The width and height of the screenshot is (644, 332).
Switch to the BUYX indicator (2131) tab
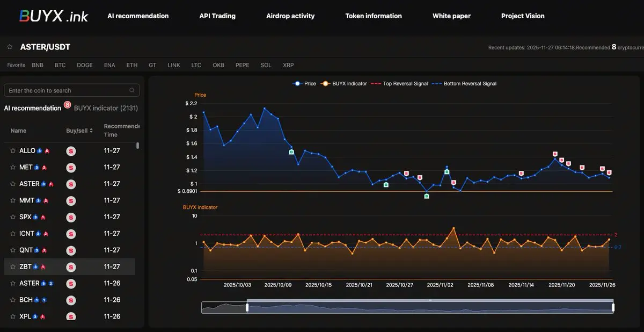[x=106, y=108]
